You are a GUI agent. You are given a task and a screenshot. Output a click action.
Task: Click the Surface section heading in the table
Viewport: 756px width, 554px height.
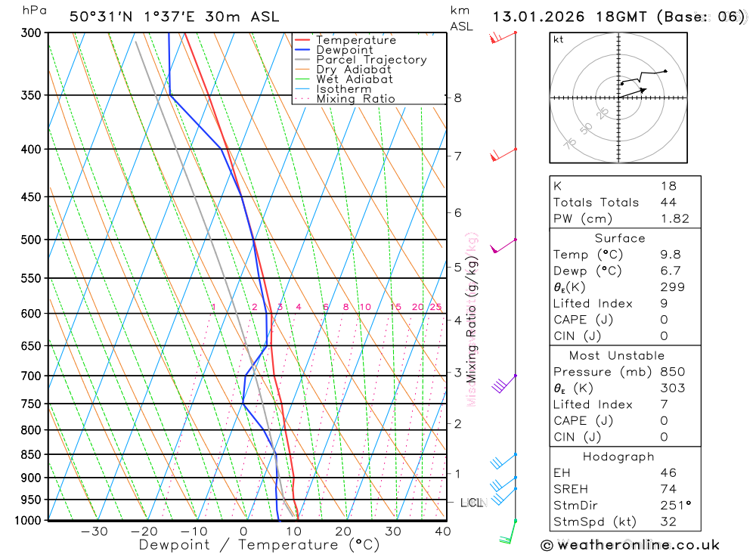click(x=620, y=238)
